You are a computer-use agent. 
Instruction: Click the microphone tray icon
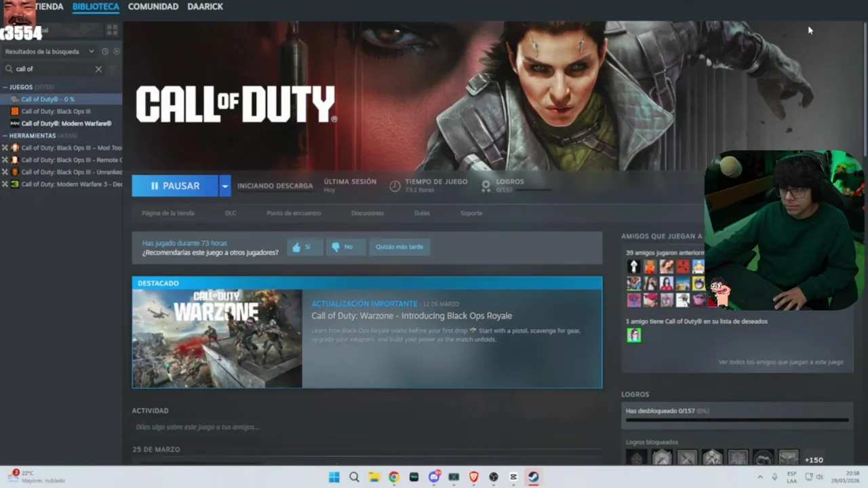(x=774, y=477)
